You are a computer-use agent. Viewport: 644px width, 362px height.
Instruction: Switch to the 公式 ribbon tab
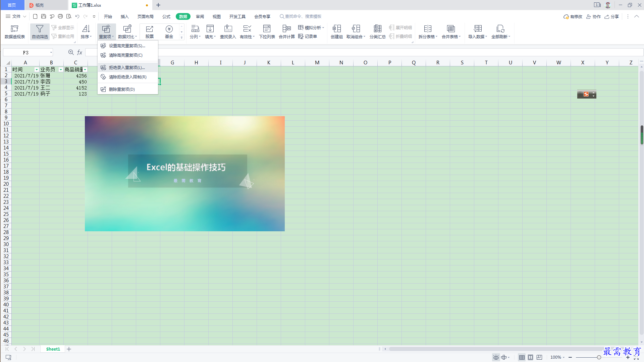pos(166,16)
